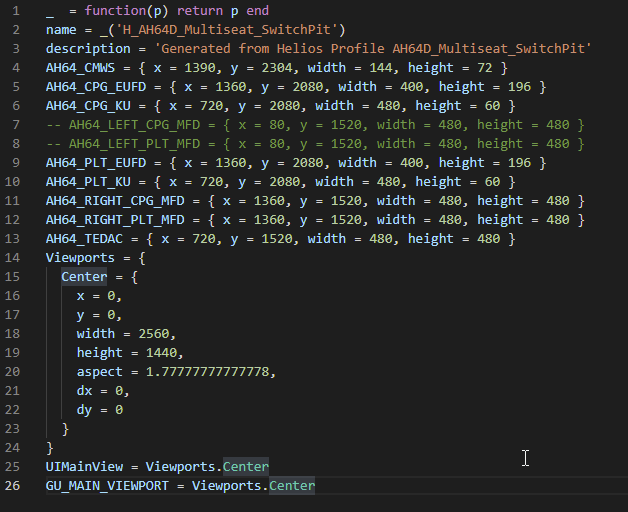
Task: Click the word 'function' on line 1
Action: (x=115, y=11)
